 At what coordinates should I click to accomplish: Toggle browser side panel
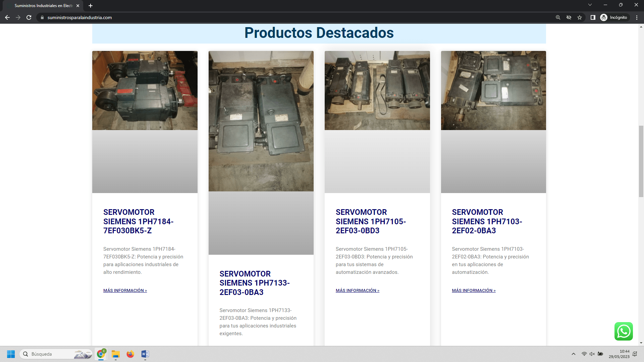coord(593,17)
